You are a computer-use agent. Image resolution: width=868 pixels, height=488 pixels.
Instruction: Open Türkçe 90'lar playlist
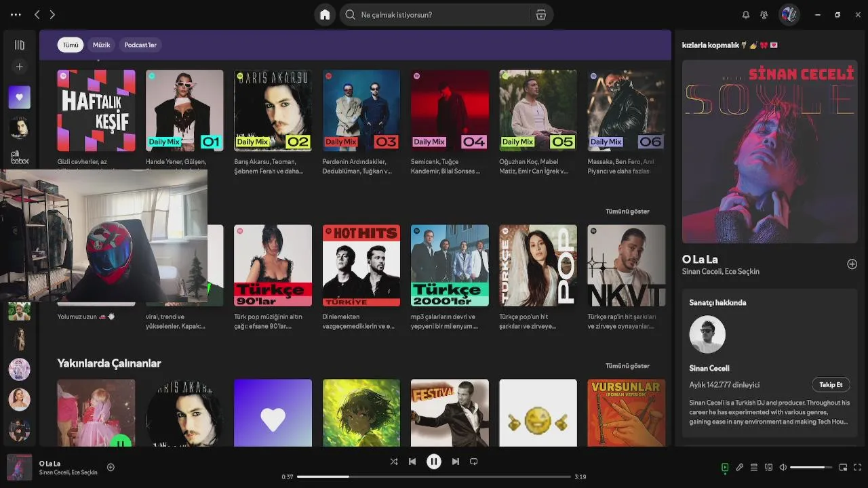273,265
